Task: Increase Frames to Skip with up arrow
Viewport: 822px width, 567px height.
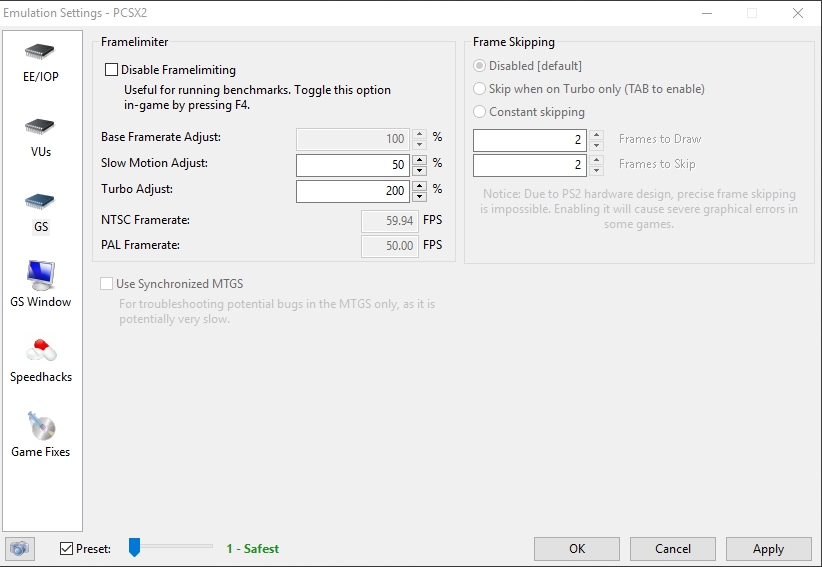Action: [x=597, y=160]
